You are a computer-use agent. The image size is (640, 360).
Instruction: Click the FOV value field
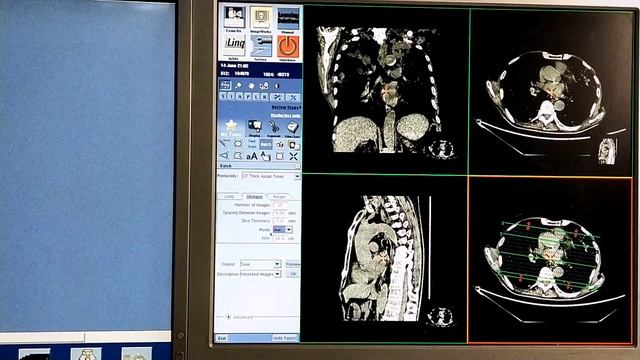pos(280,238)
